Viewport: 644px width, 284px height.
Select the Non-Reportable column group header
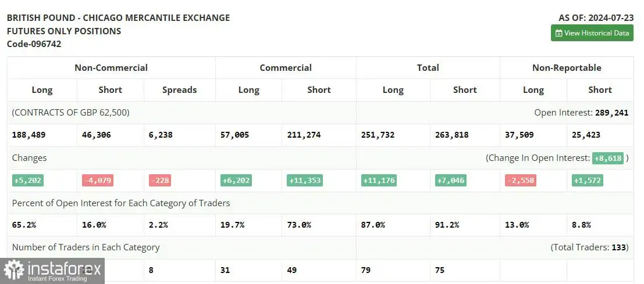pos(567,67)
